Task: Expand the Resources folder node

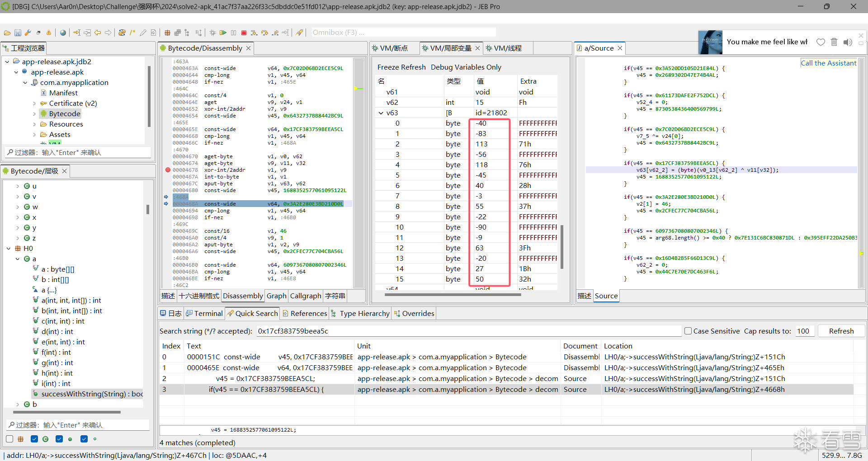Action: pos(34,124)
